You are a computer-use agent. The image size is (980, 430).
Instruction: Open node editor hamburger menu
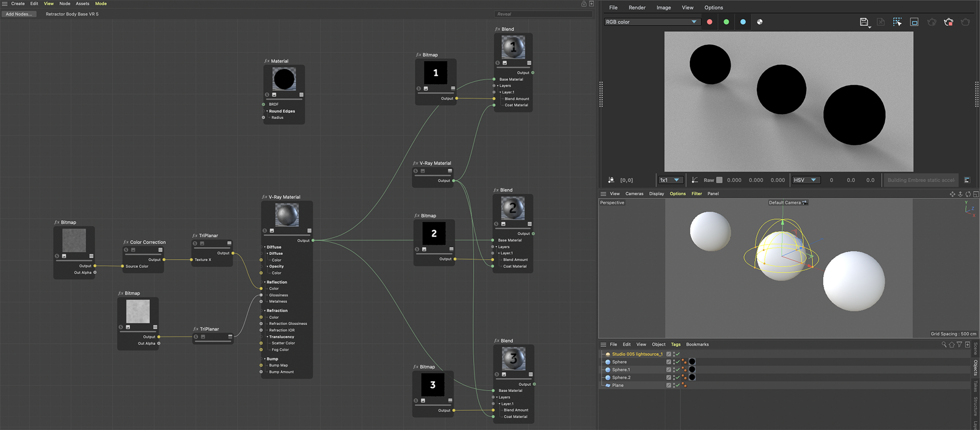(5, 4)
